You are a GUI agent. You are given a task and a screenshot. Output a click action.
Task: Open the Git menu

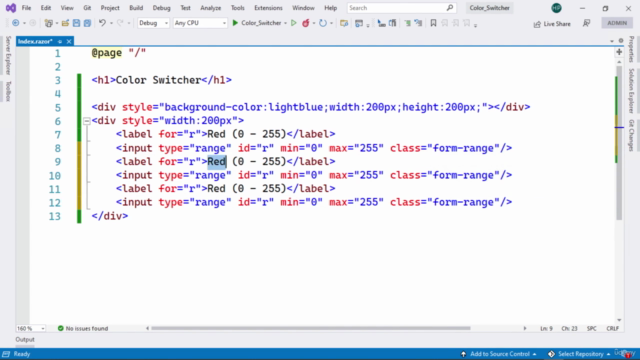tap(87, 8)
